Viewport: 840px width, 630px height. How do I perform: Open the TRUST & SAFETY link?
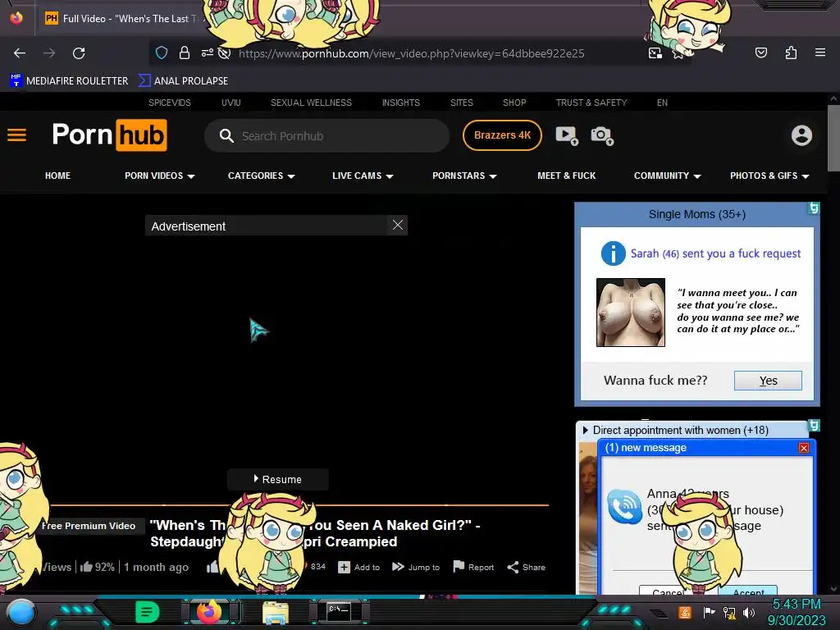pos(591,103)
